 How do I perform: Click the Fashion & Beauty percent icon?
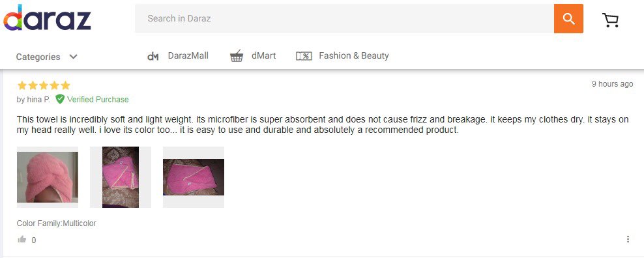tap(304, 56)
